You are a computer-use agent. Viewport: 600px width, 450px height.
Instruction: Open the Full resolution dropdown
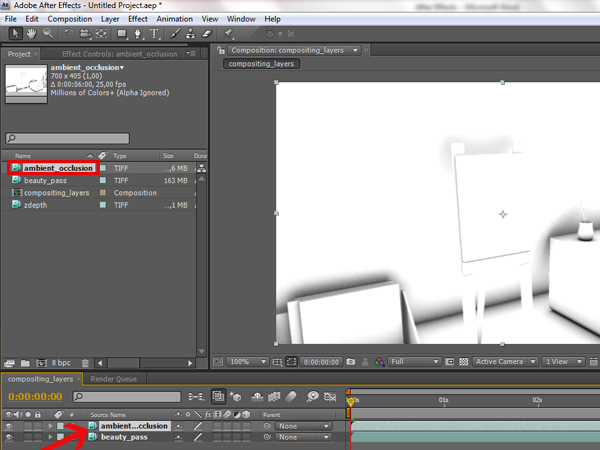413,362
